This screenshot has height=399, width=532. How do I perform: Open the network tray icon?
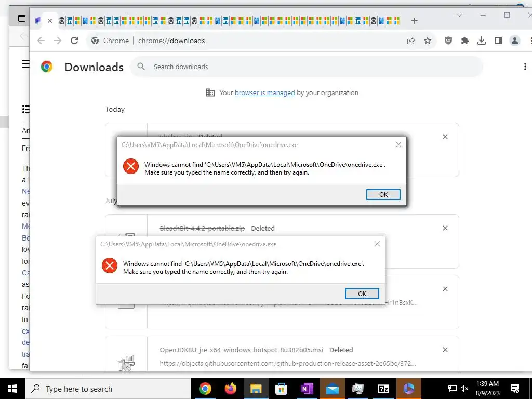point(453,389)
